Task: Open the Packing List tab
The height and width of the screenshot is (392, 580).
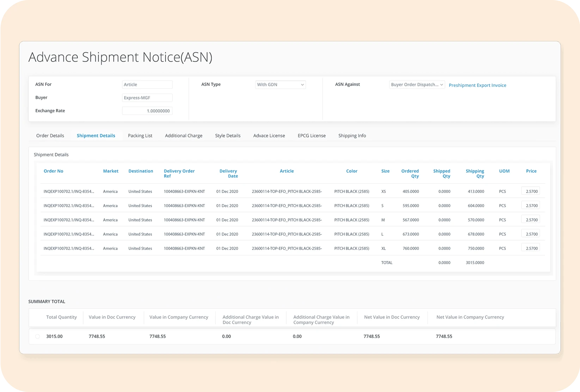Action: [140, 136]
